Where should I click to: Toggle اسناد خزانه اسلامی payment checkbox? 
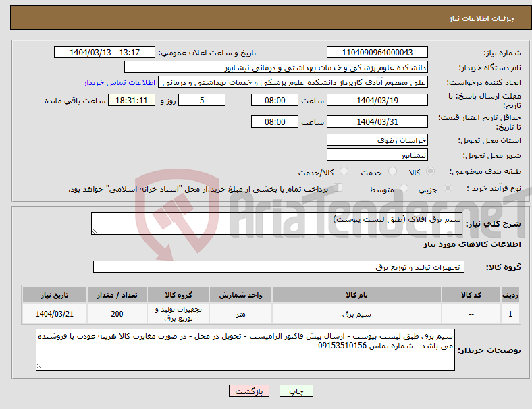tap(338, 188)
